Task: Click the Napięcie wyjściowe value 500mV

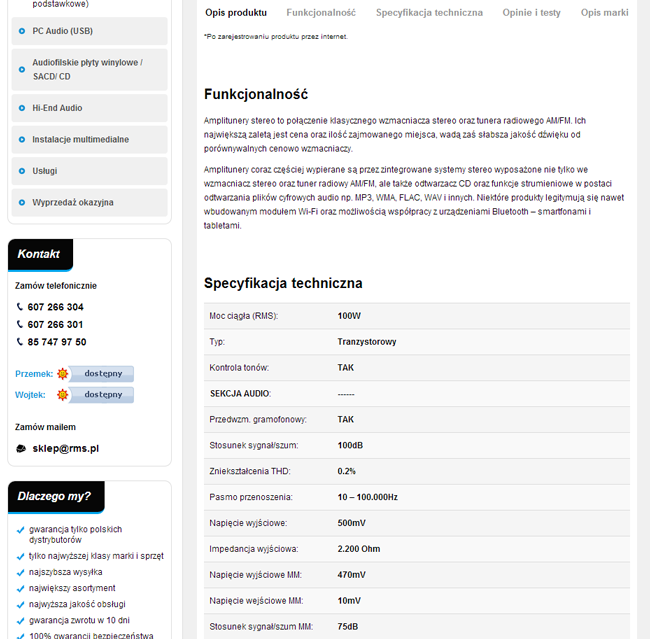Action: pyautogui.click(x=352, y=523)
